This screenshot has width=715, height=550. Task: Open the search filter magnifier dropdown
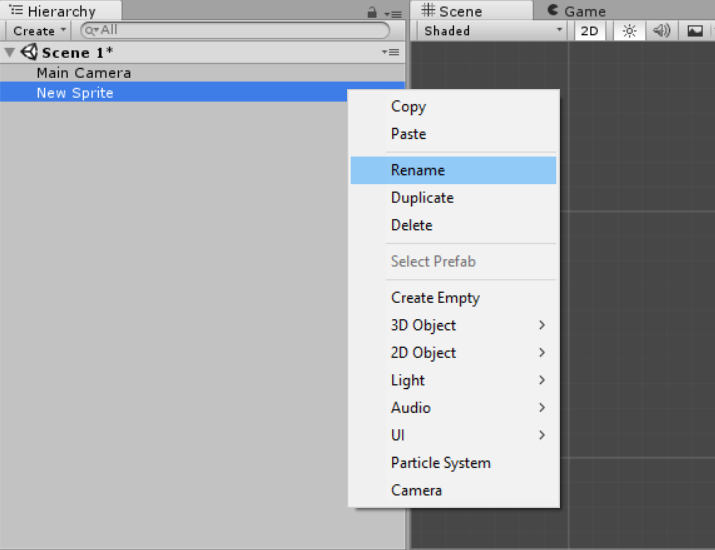coord(92,31)
